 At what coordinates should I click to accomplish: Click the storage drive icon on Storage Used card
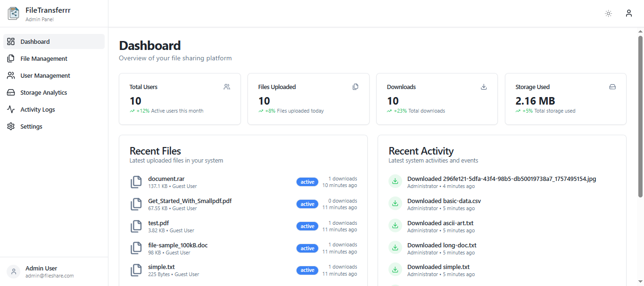[612, 87]
